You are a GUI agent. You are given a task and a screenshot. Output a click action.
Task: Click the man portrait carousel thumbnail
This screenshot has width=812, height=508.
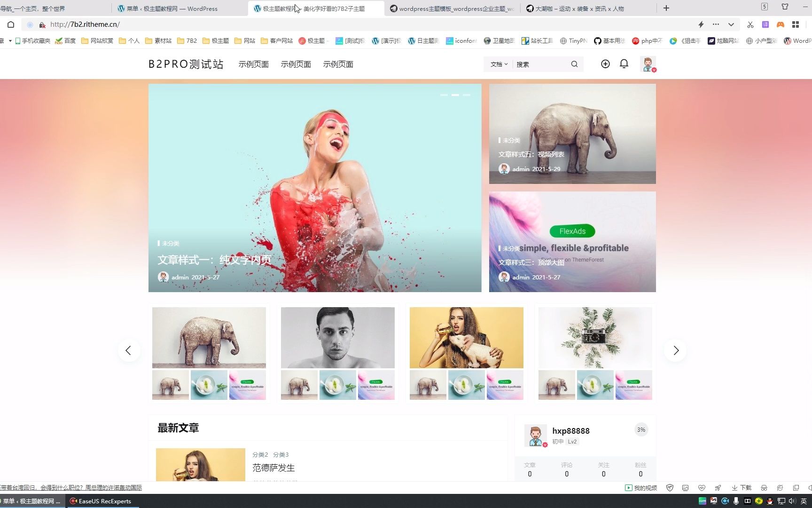click(338, 338)
